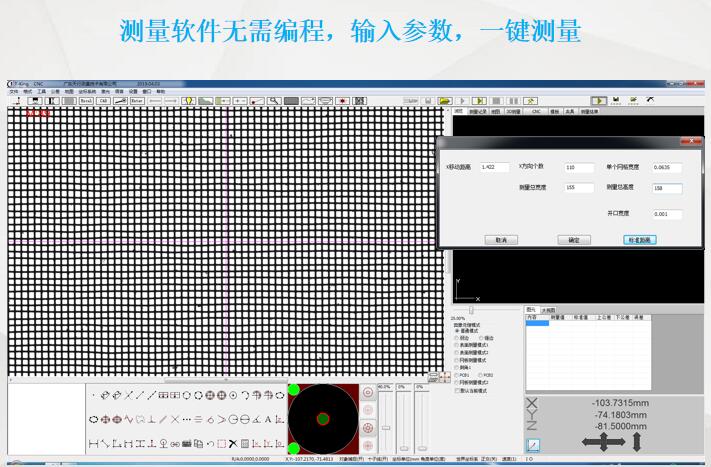Image resolution: width=711 pixels, height=467 pixels.
Task: Click the green dot at joystick top-left
Action: click(x=294, y=389)
